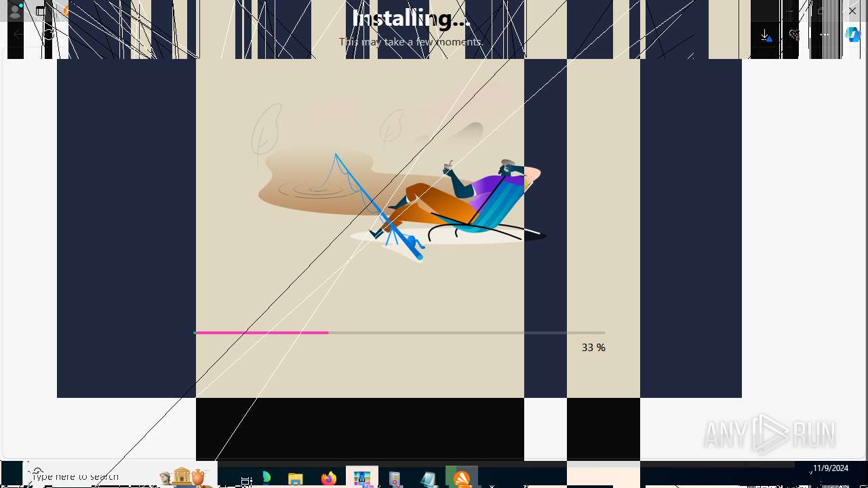Click the browser refresh button
The width and height of the screenshot is (868, 488).
(48, 35)
